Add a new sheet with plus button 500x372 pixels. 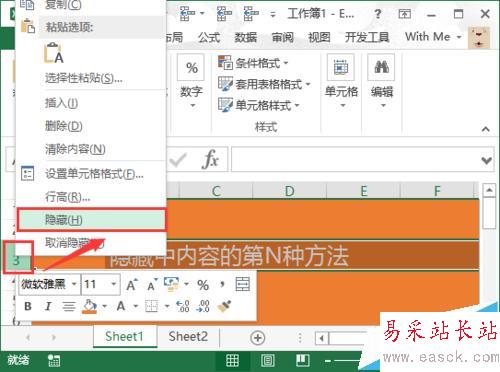(x=257, y=338)
